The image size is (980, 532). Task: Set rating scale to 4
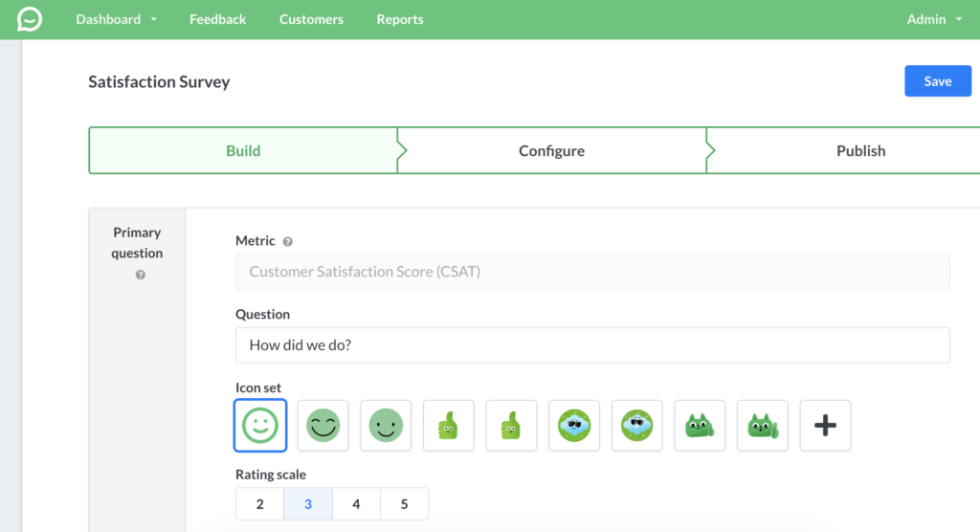(x=356, y=504)
